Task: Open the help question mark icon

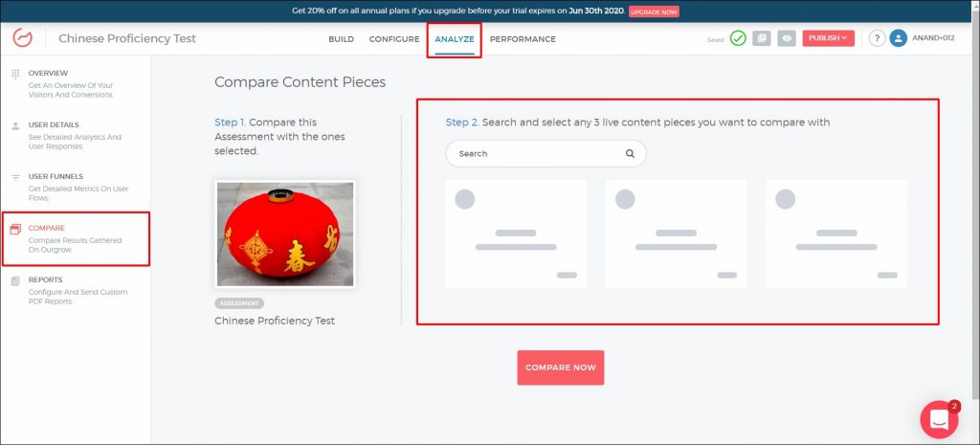Action: point(877,38)
